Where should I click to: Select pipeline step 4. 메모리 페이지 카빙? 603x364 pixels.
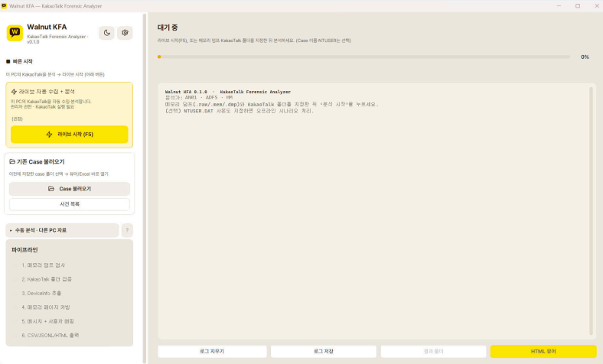pos(45,307)
